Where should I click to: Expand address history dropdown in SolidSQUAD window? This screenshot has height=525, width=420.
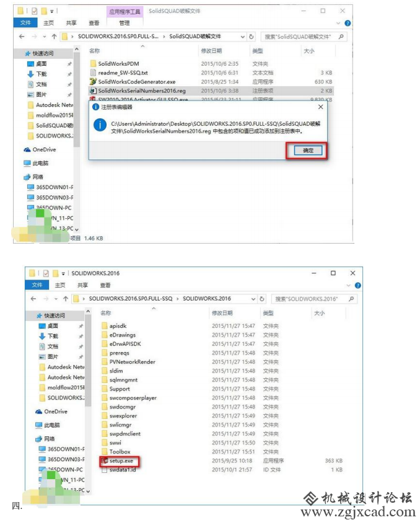[243, 37]
